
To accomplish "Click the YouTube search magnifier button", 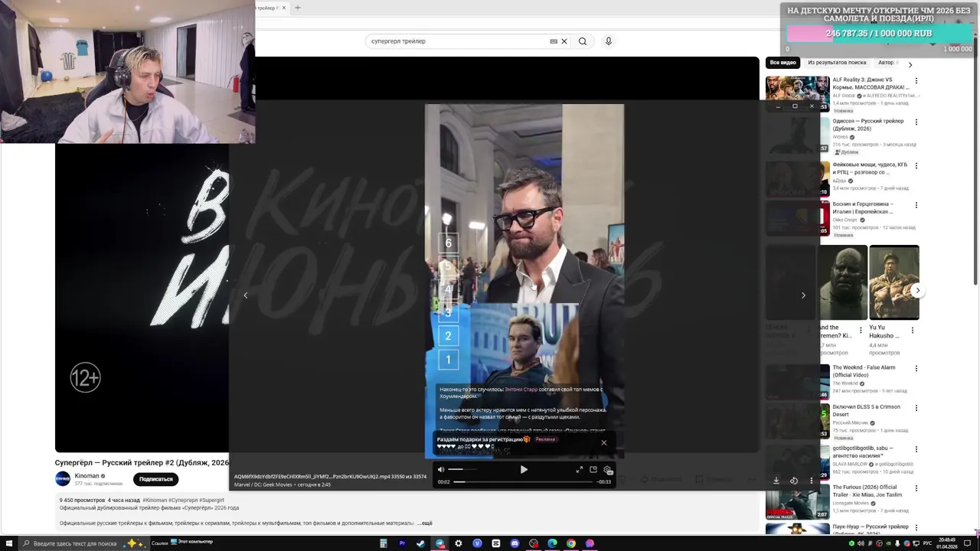I will 583,41.
